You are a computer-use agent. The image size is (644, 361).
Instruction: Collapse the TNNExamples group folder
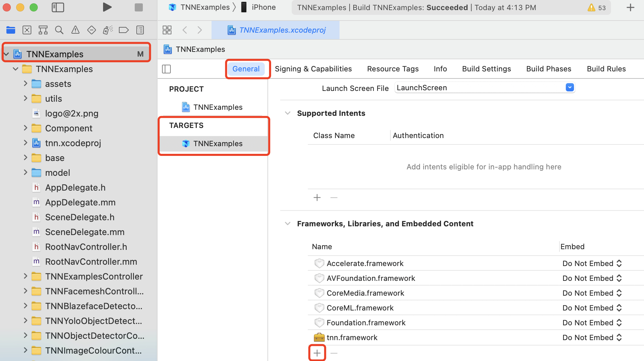coord(15,69)
